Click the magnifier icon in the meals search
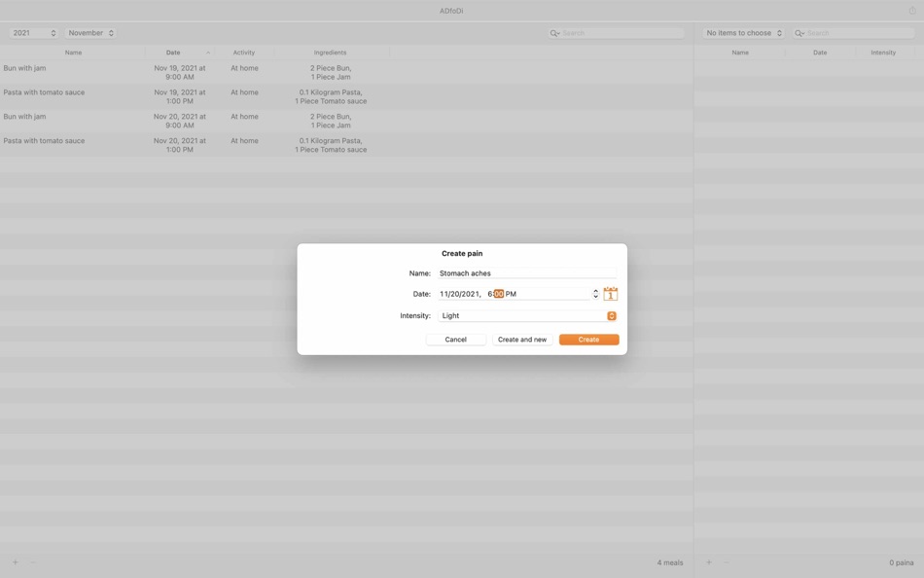The height and width of the screenshot is (578, 924). [554, 33]
